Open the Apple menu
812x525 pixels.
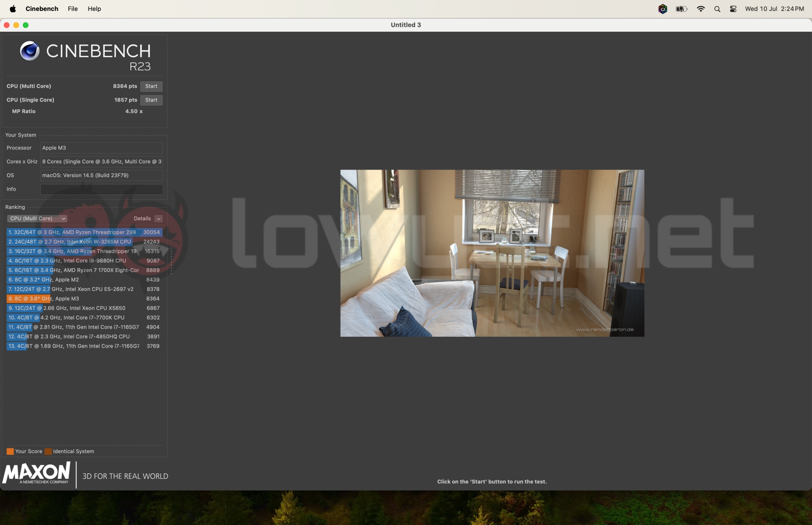(13, 9)
